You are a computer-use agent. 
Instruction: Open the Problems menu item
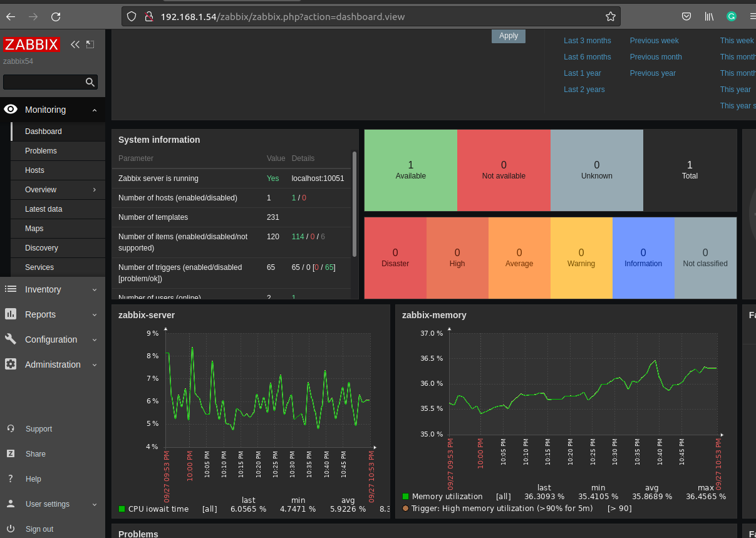click(58, 151)
